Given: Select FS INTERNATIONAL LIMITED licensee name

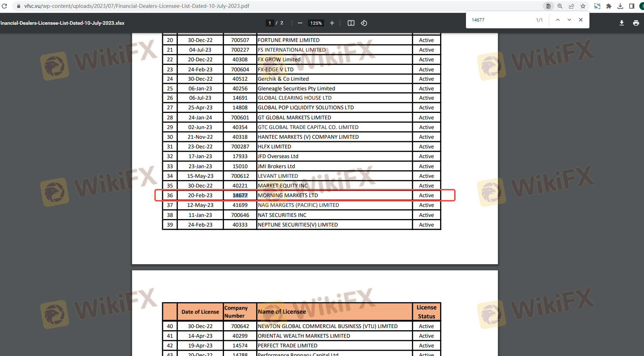Looking at the screenshot, I should (291, 50).
